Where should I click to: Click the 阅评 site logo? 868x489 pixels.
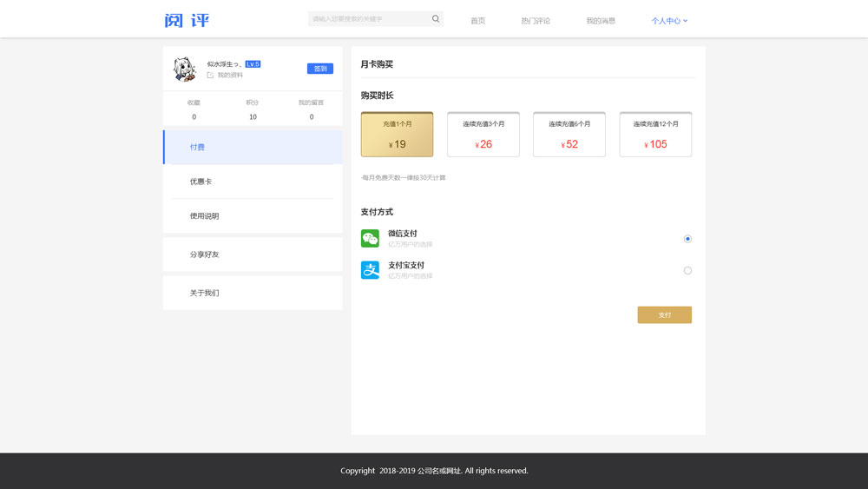[187, 20]
